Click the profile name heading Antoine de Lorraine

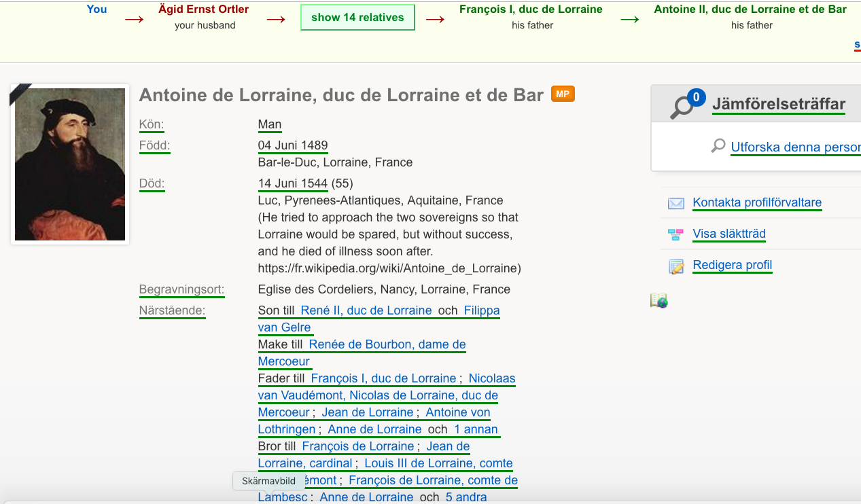[x=342, y=95]
